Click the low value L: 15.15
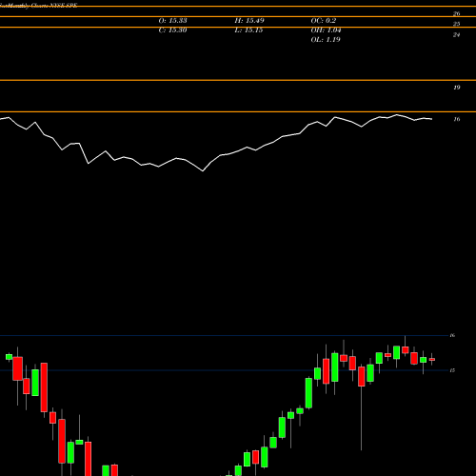The width and height of the screenshot is (476, 476). 248,30
